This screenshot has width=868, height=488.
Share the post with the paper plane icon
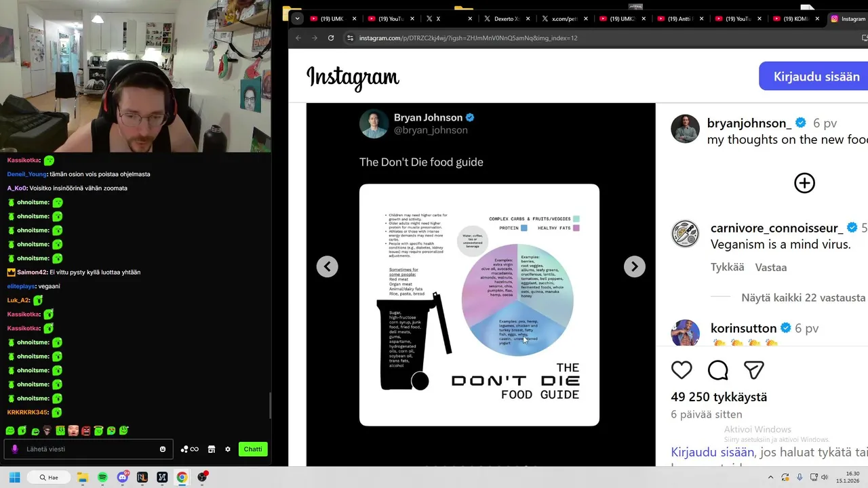click(754, 369)
